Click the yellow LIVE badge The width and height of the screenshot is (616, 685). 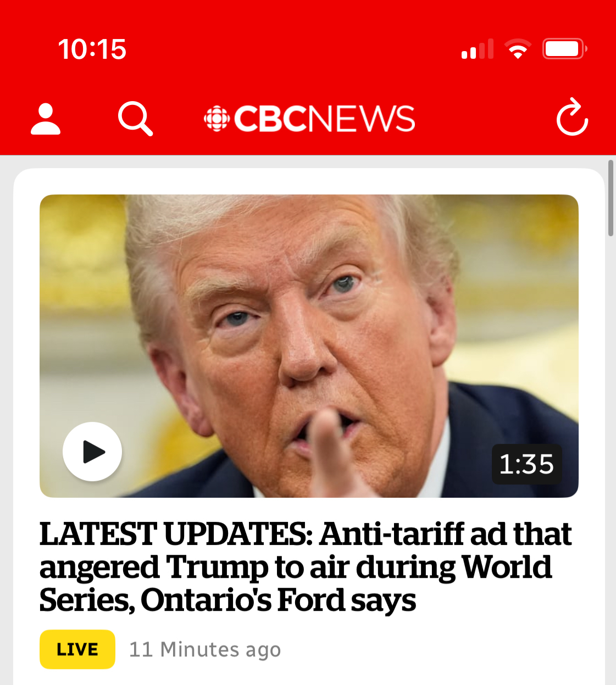77,649
